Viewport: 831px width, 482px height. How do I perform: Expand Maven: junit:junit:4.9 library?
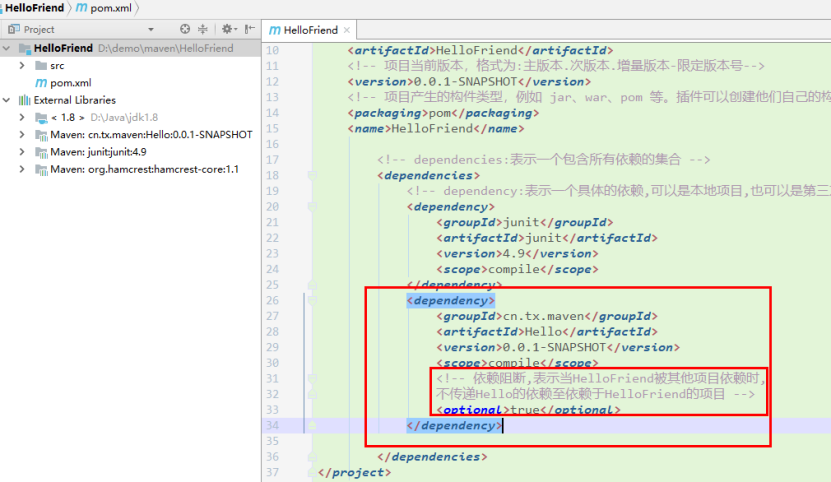pyautogui.click(x=22, y=152)
